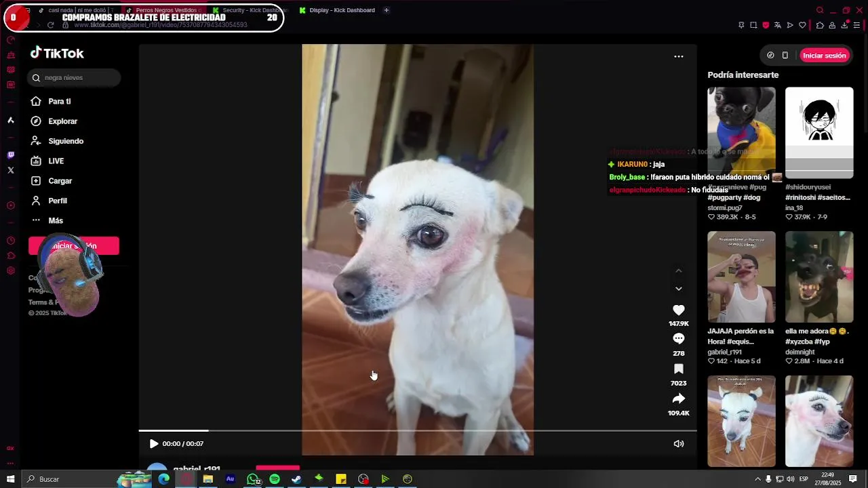Open the TikTok get-app phone icon
The width and height of the screenshot is (868, 488).
785,56
